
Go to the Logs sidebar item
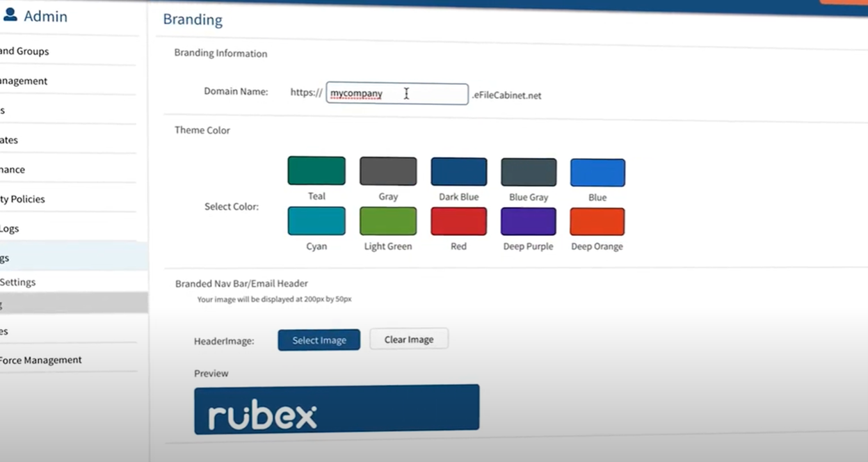pos(10,229)
